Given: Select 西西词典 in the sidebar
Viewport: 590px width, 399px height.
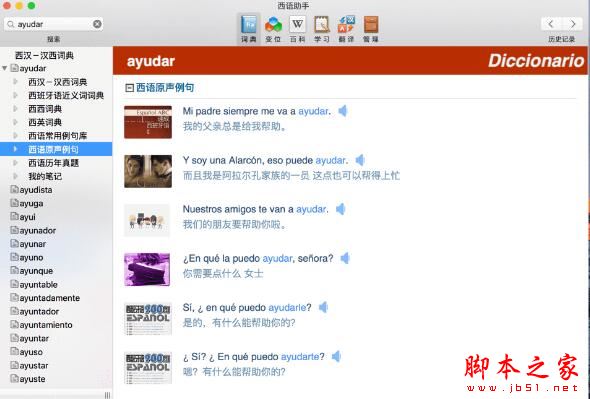Looking at the screenshot, I should [x=45, y=109].
